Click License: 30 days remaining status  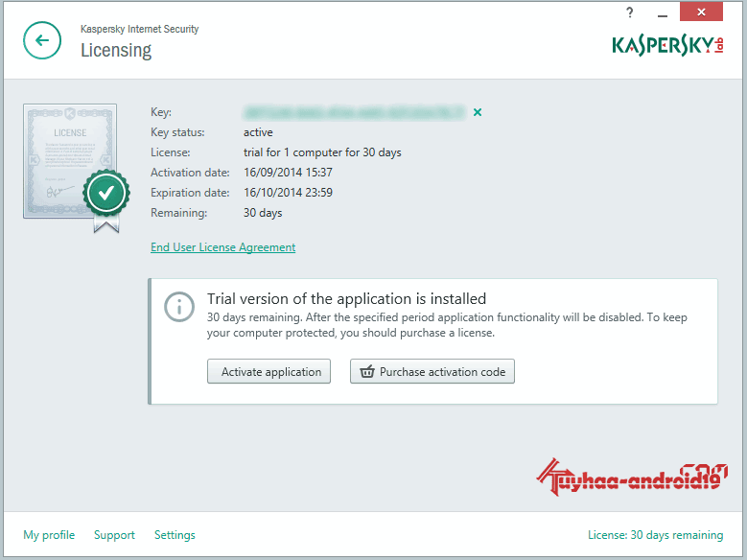pos(656,535)
